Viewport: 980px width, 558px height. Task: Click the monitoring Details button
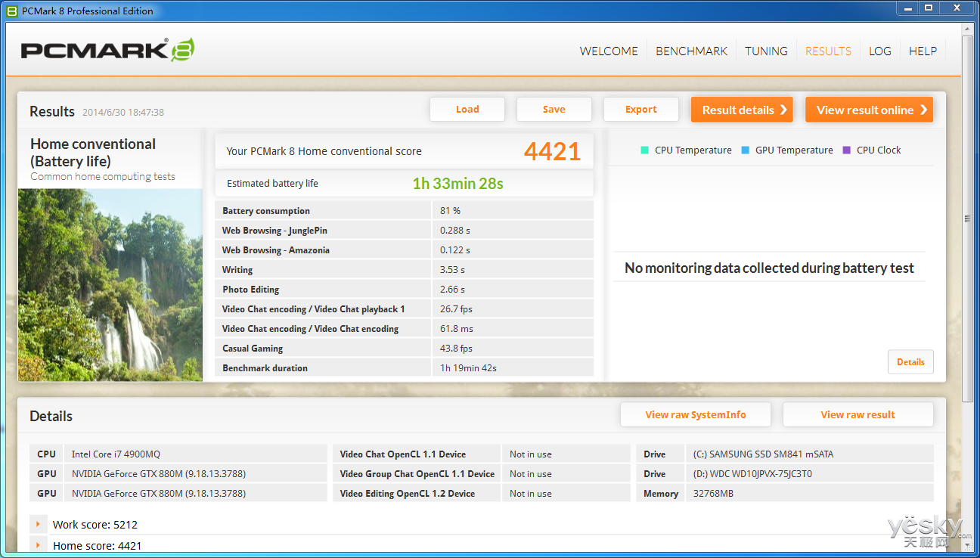[x=910, y=361]
